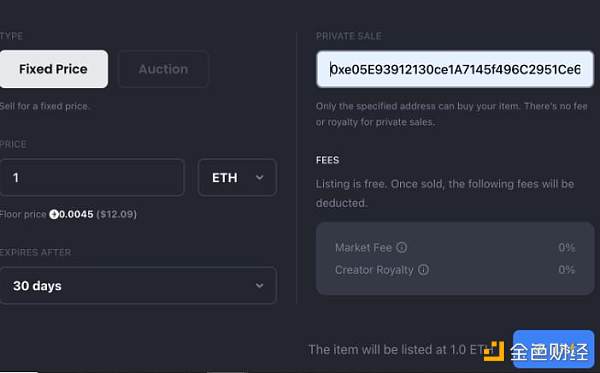Click the FEES section heading
Screen dimensions: 600x373
click(x=328, y=160)
